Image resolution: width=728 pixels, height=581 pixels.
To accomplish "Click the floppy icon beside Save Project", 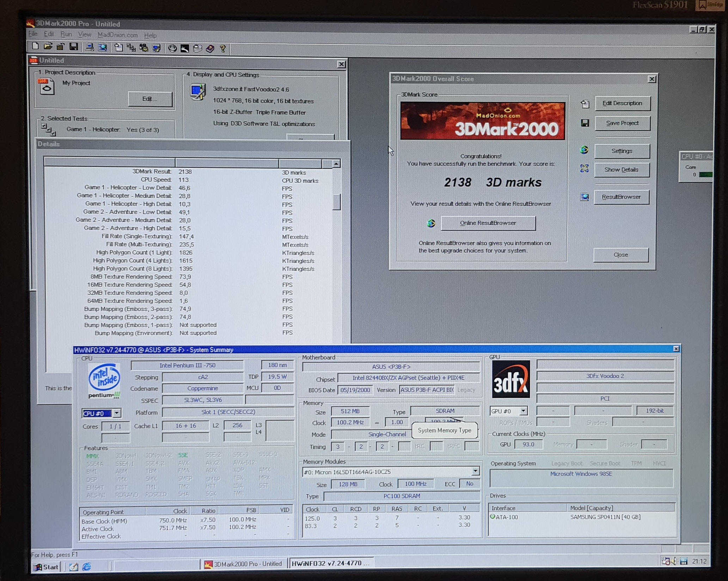I will tap(585, 123).
